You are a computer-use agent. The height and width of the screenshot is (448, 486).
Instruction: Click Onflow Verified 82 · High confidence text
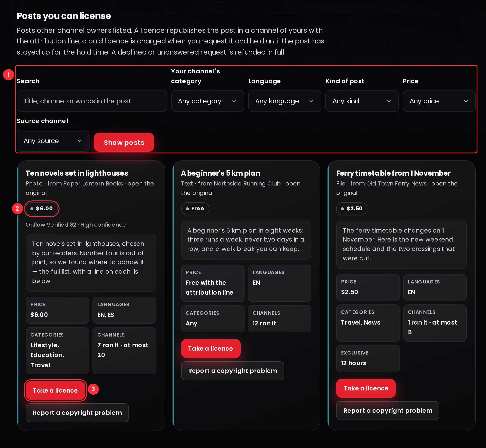pos(76,225)
